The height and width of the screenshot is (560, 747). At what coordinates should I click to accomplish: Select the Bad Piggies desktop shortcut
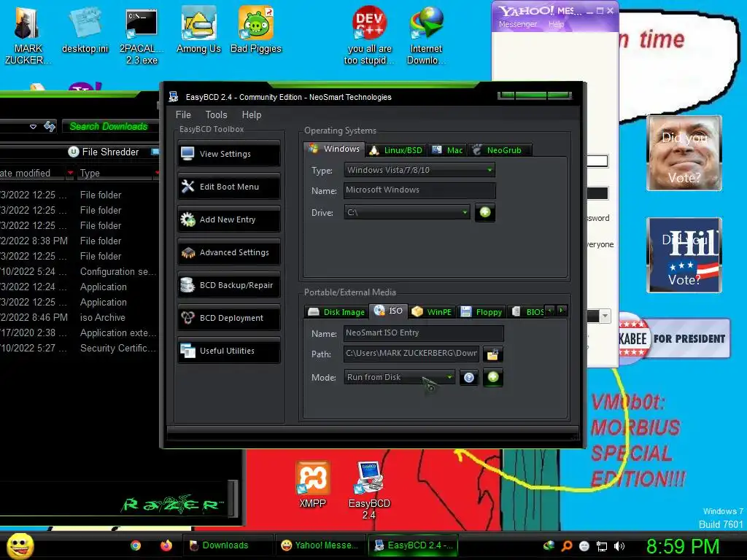click(x=256, y=31)
